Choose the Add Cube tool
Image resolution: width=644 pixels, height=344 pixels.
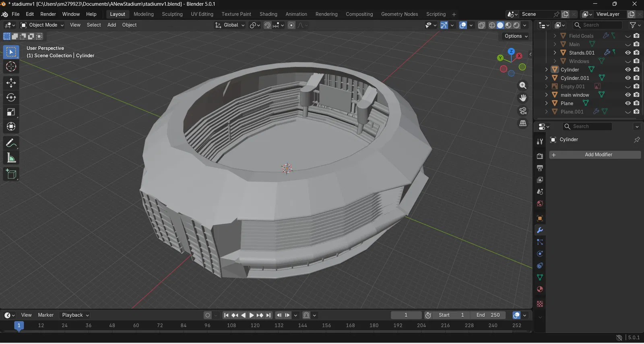pos(11,174)
